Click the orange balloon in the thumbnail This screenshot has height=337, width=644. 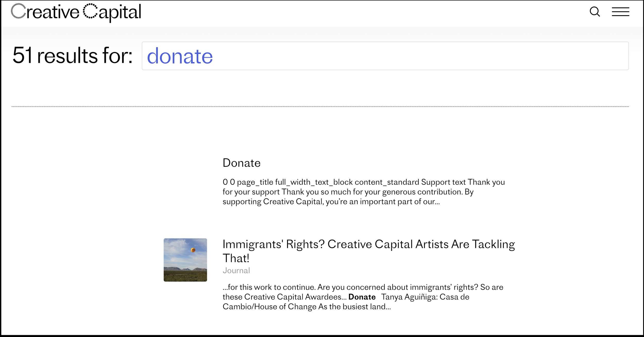coord(193,250)
